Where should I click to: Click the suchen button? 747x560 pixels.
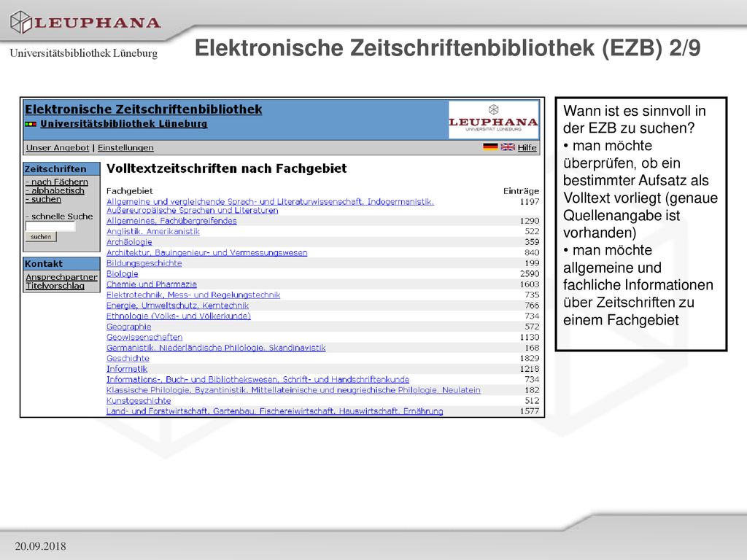pyautogui.click(x=41, y=237)
